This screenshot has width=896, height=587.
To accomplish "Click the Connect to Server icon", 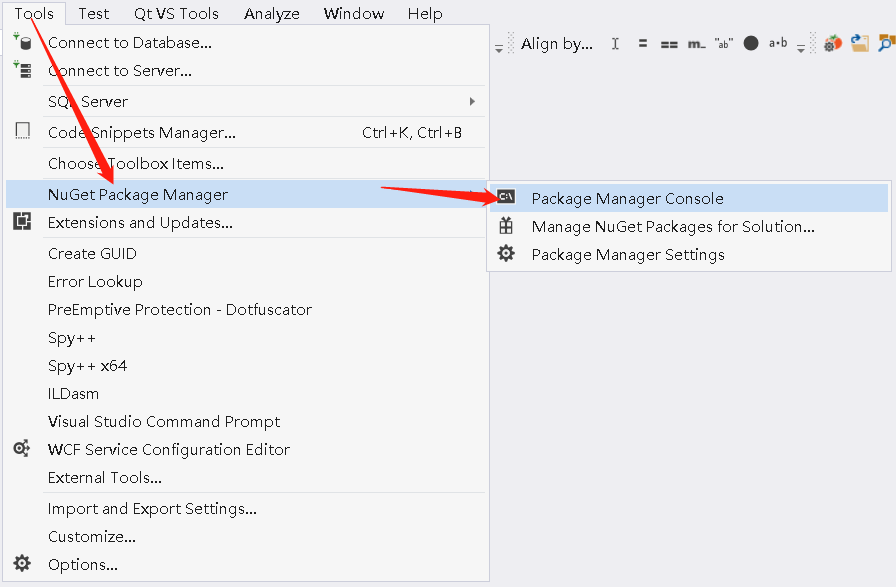I will (22, 70).
